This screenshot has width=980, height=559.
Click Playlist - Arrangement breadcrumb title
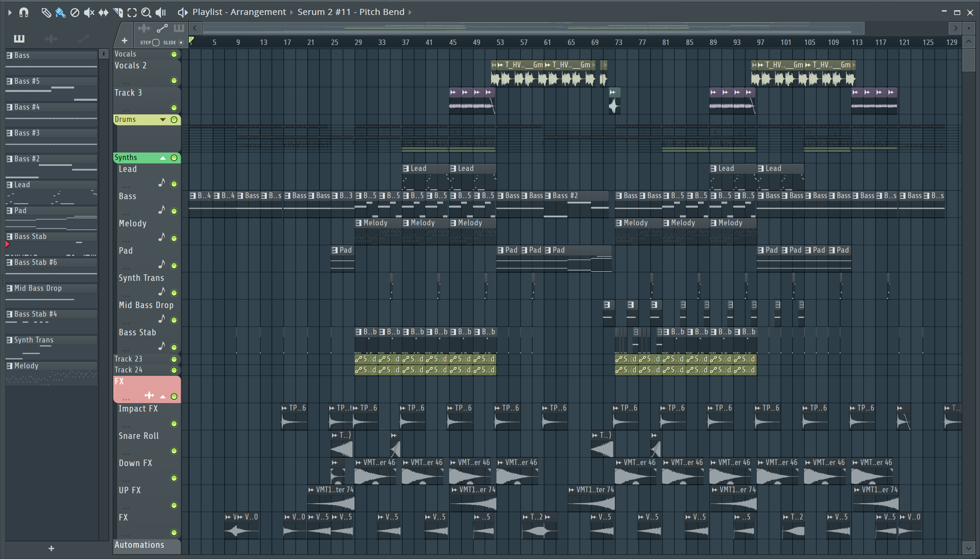pyautogui.click(x=239, y=12)
